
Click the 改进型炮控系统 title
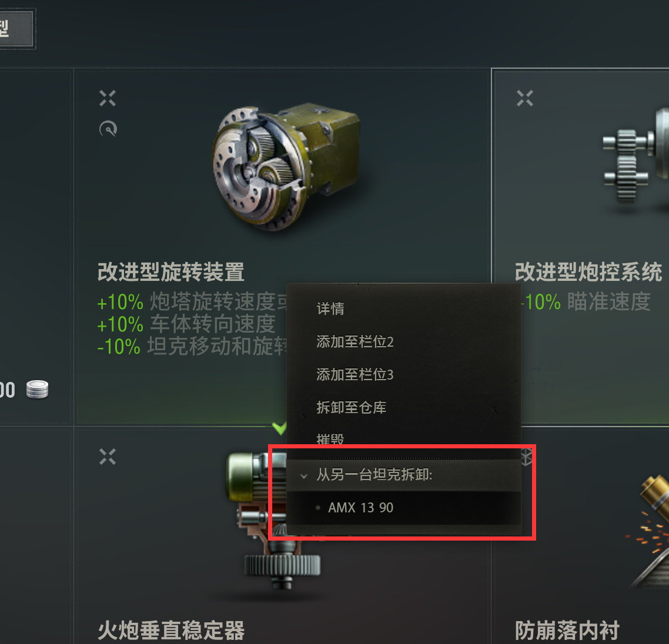[588, 271]
